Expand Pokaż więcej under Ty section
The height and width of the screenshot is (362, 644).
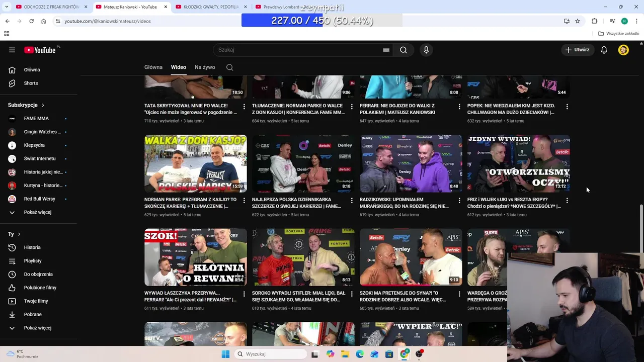point(38,328)
